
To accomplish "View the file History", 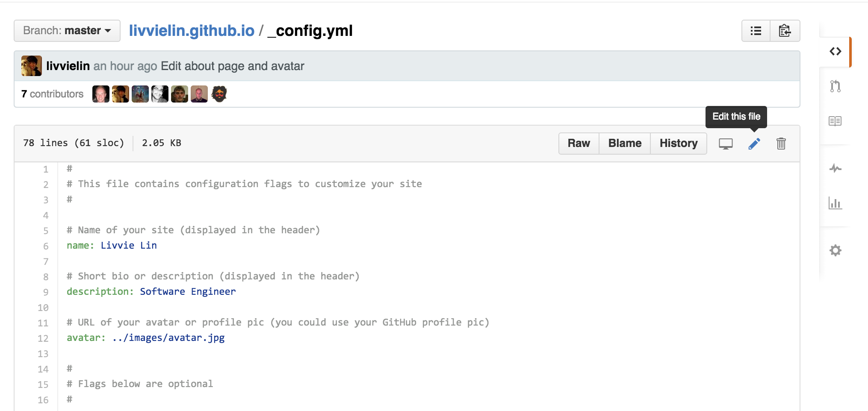I will [679, 144].
